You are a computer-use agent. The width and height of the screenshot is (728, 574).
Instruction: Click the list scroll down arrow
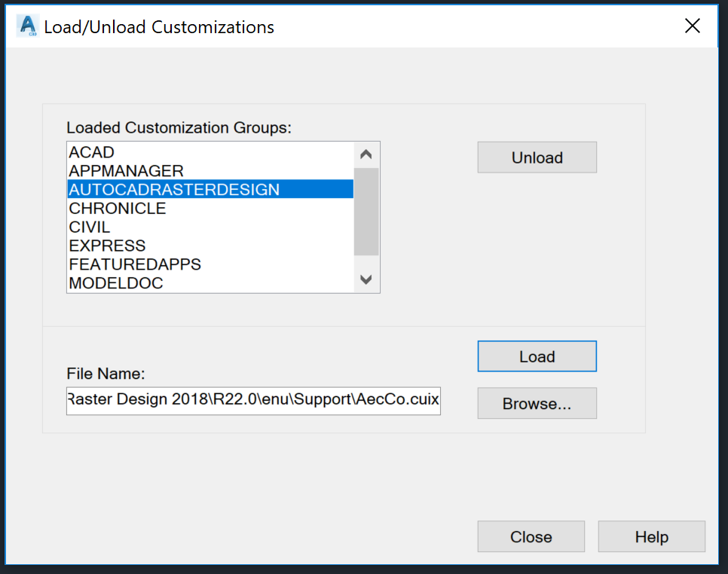point(366,279)
